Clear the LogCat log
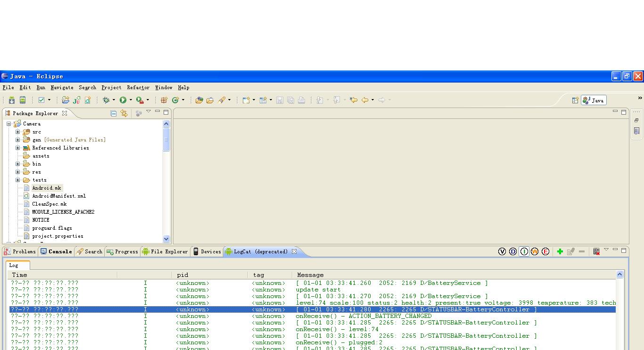The height and width of the screenshot is (350, 644). point(596,251)
